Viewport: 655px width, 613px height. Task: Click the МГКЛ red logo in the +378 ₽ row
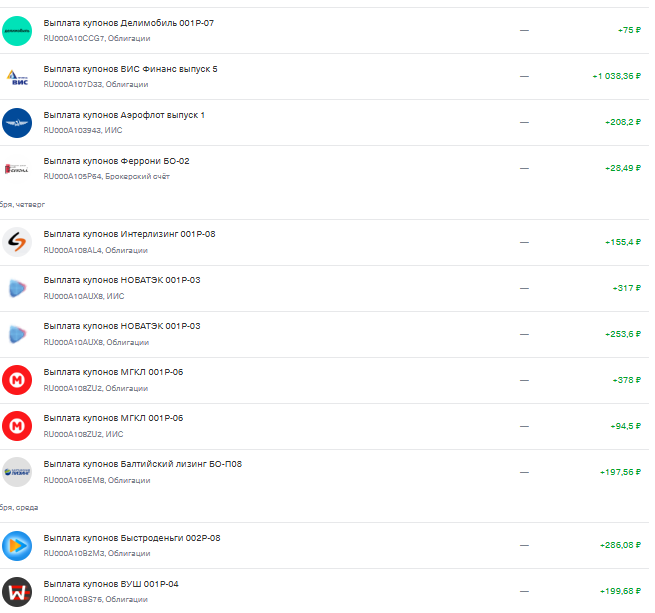17,380
